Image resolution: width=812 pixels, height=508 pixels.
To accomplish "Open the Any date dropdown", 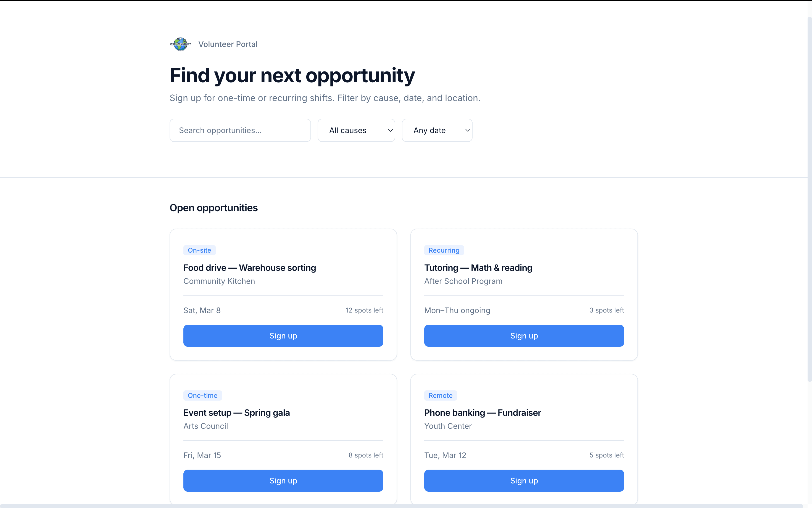I will point(437,130).
